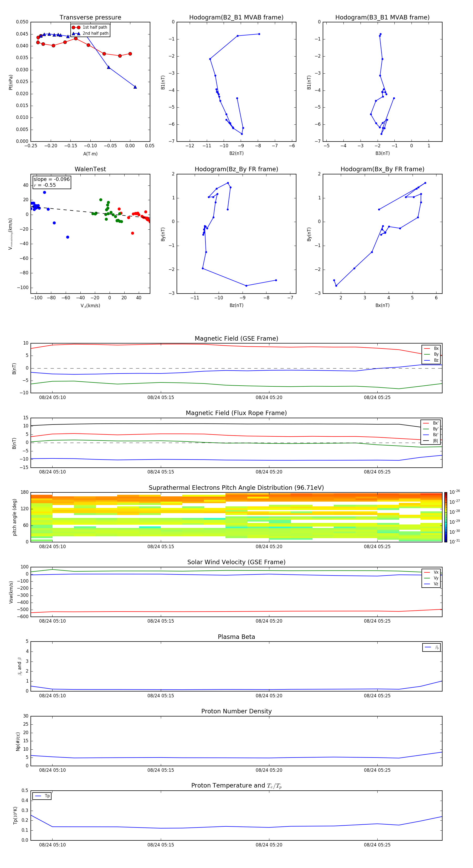Click 08/24 05:25 tick in Plasma Beta plot
Viewport: 473px width, 868px height.
[377, 696]
